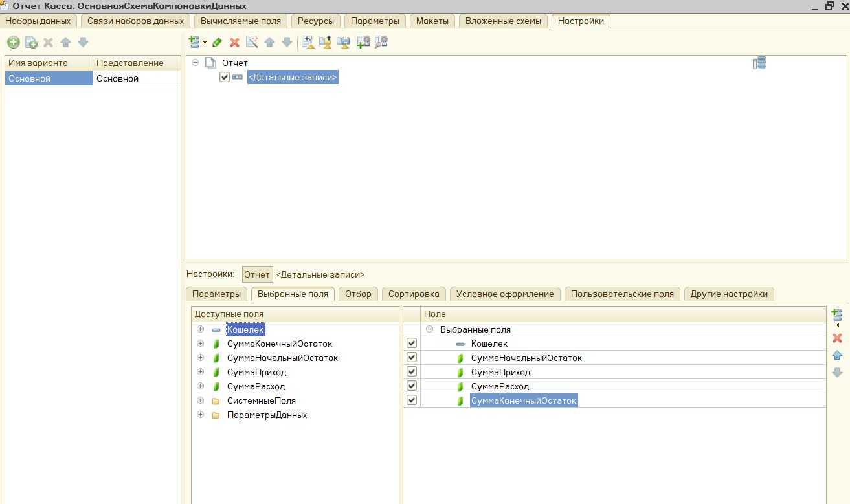850x504 pixels.
Task: Open the Отбор settings tab
Action: [x=358, y=294]
